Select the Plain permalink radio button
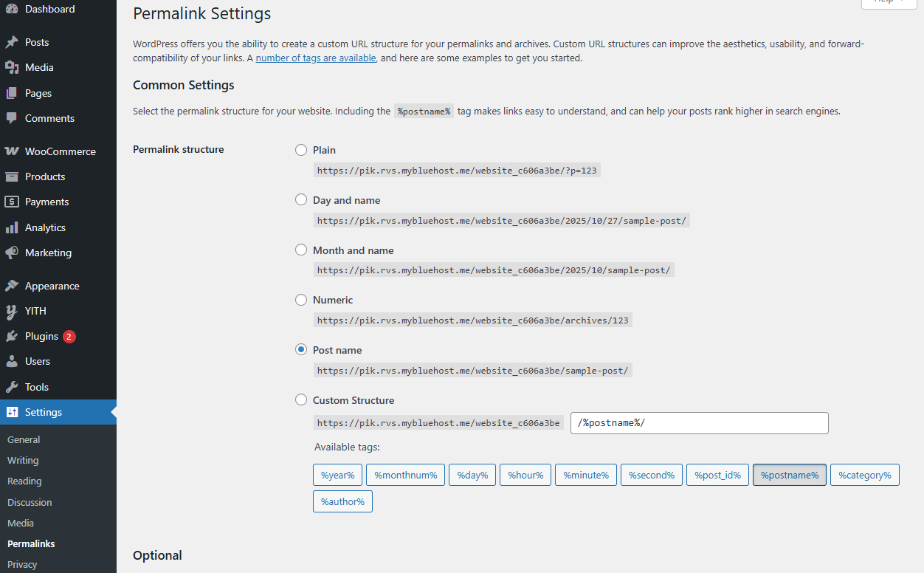The width and height of the screenshot is (924, 573). tap(301, 150)
